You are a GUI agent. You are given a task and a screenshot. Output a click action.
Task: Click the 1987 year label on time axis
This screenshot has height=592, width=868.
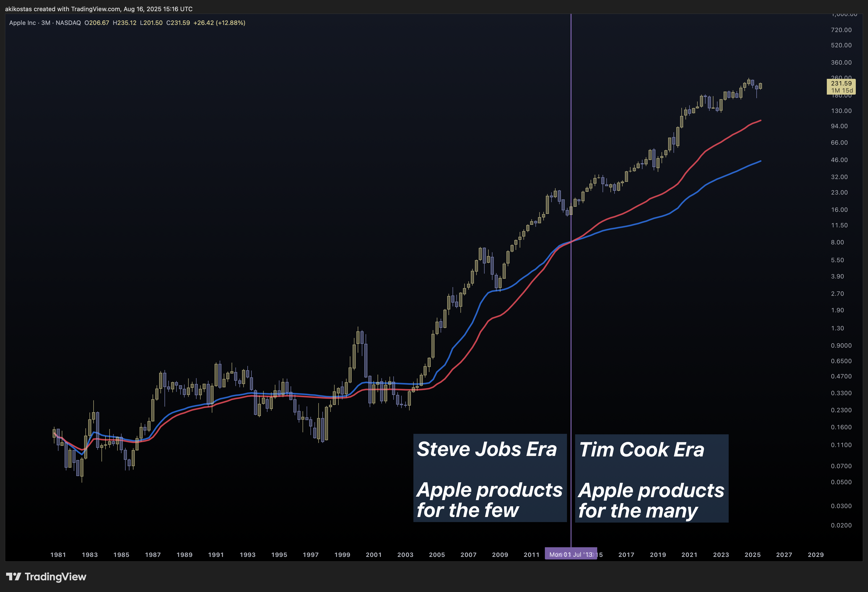pos(153,555)
